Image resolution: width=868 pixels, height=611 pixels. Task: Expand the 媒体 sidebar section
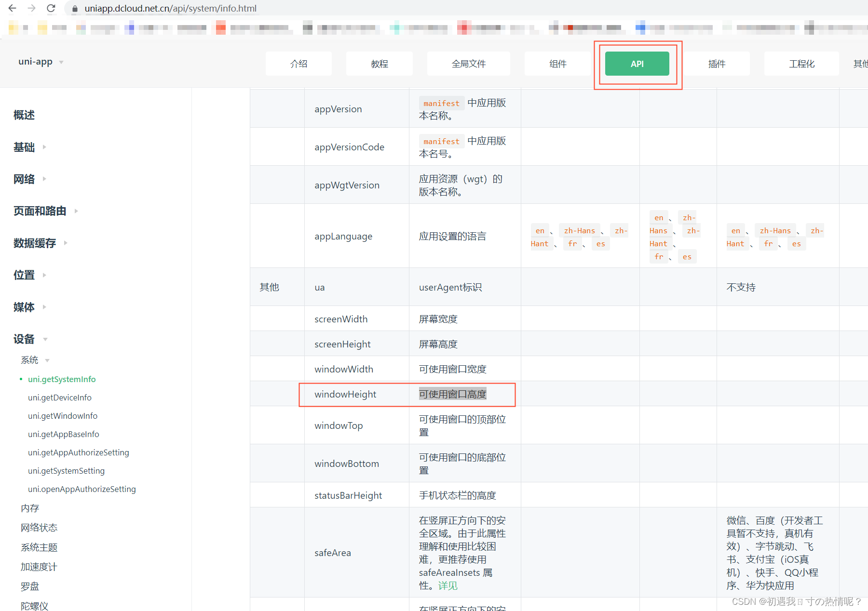click(x=30, y=307)
